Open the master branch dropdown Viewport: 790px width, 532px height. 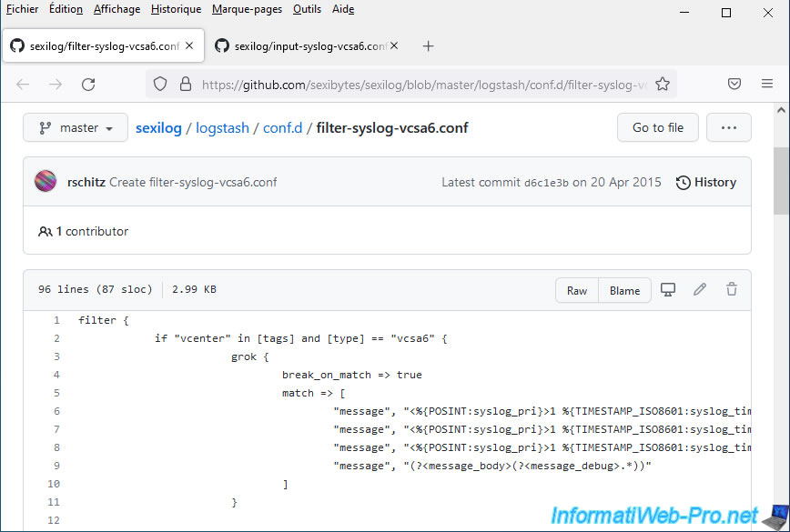(76, 128)
